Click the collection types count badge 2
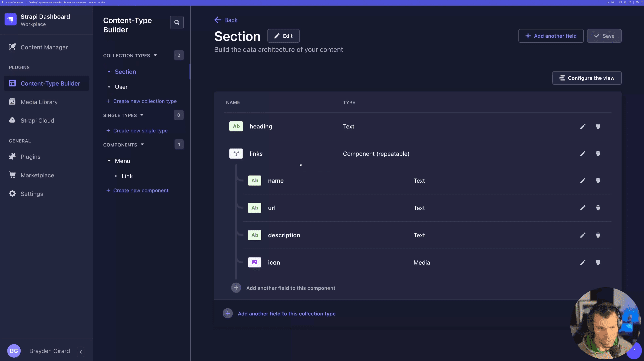 pos(178,55)
